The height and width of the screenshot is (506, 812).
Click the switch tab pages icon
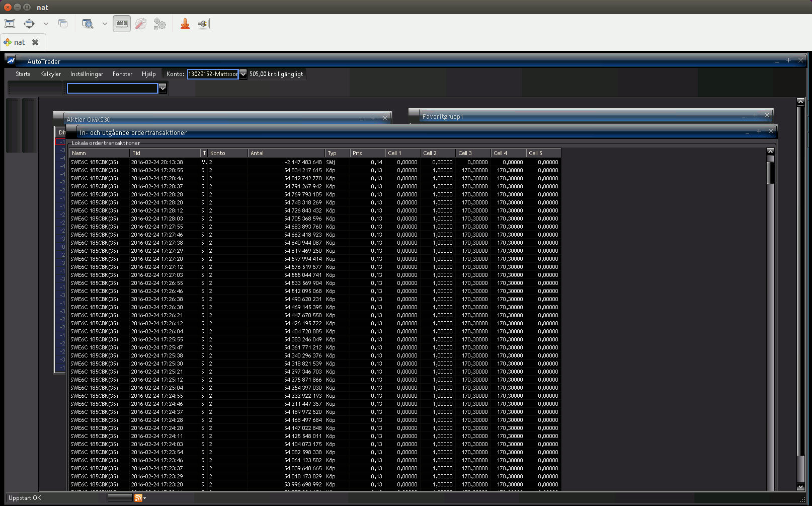[x=63, y=24]
